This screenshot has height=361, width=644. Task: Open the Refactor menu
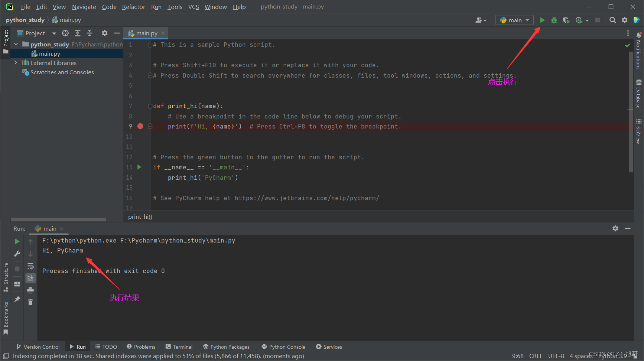pos(133,7)
